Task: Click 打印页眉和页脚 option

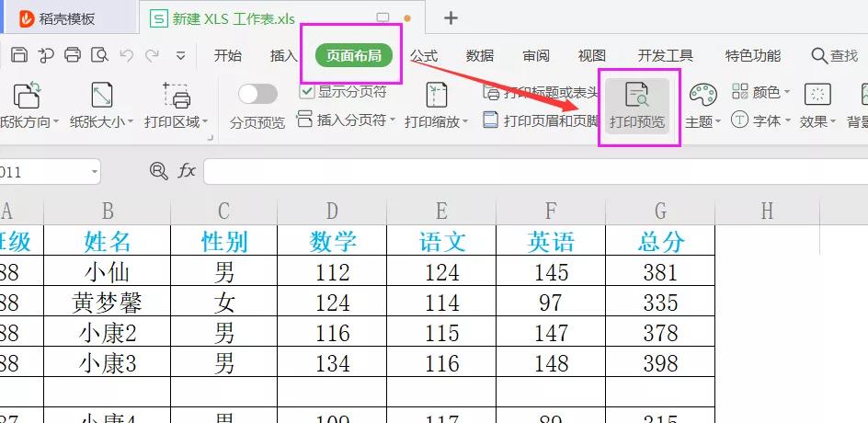Action: pyautogui.click(x=541, y=120)
